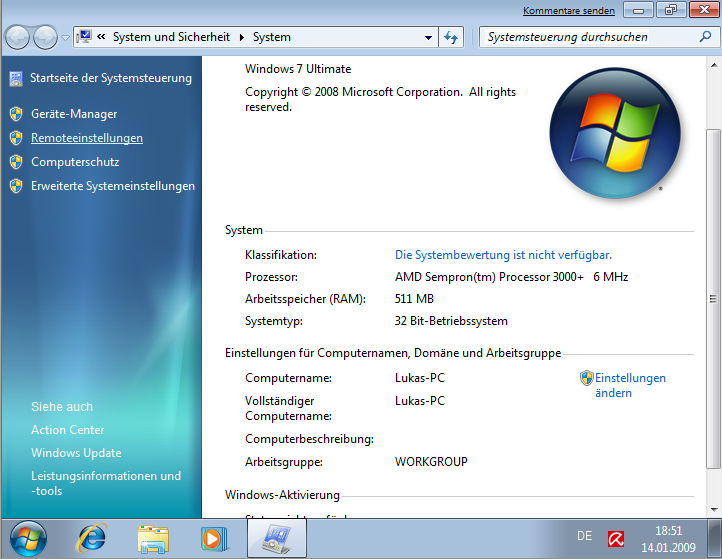Click the back navigation arrow
The height and width of the screenshot is (559, 722).
[x=18, y=37]
